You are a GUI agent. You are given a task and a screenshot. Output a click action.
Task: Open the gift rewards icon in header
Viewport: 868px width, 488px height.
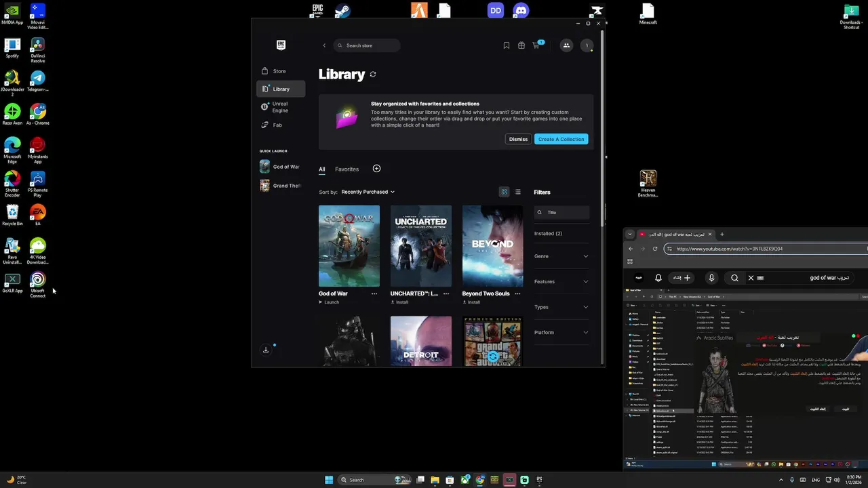coord(521,45)
